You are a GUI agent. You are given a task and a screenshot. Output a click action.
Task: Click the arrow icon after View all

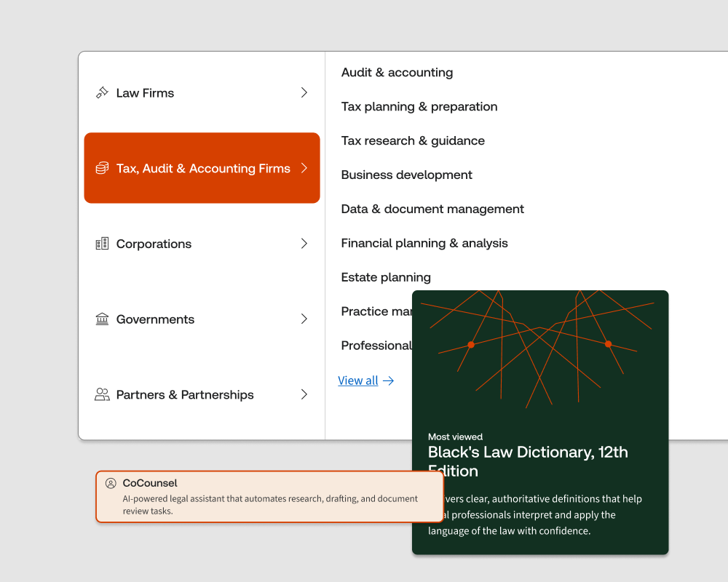point(388,381)
